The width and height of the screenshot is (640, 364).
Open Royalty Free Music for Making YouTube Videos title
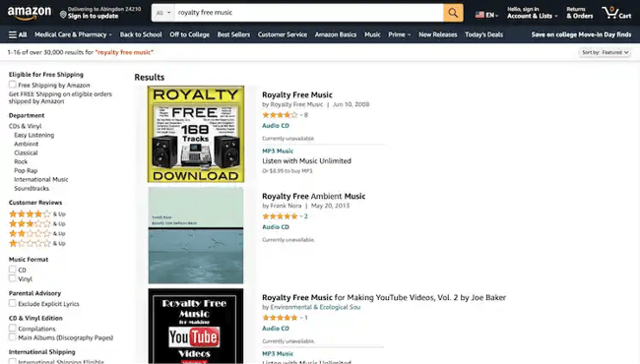click(384, 297)
